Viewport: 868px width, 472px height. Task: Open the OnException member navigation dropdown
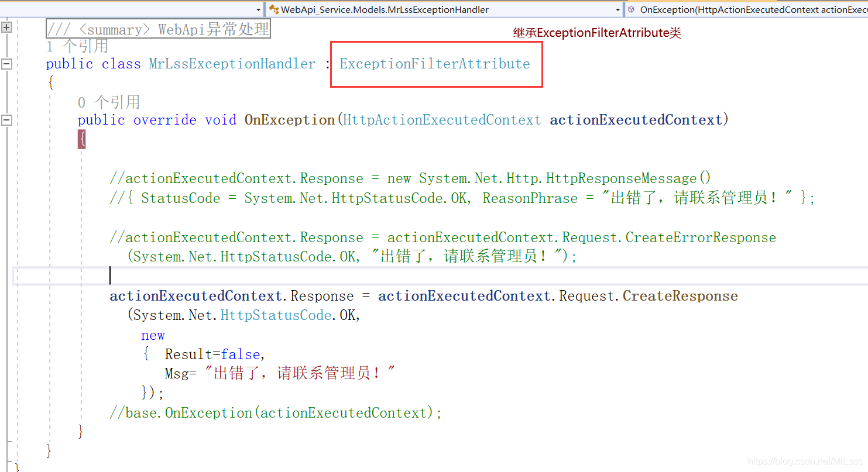click(746, 9)
